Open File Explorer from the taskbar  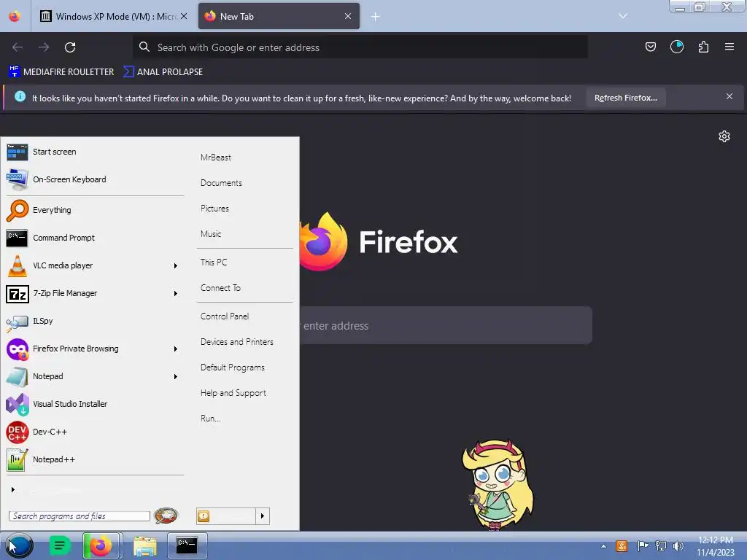coord(145,545)
